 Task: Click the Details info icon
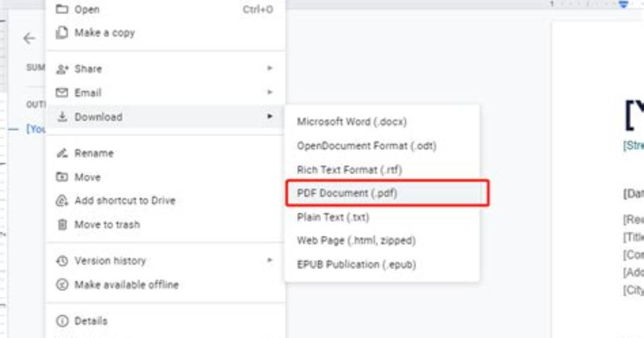point(62,321)
